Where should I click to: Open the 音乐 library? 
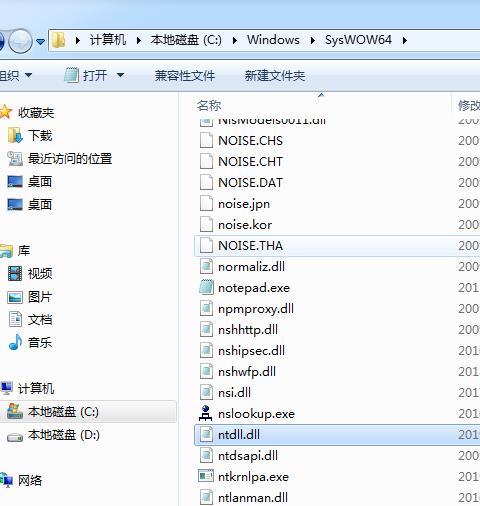pos(40,343)
